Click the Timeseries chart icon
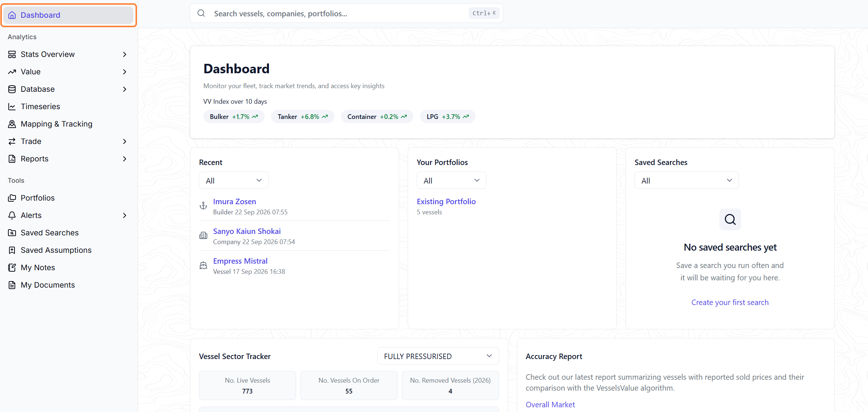The image size is (868, 412). point(12,107)
